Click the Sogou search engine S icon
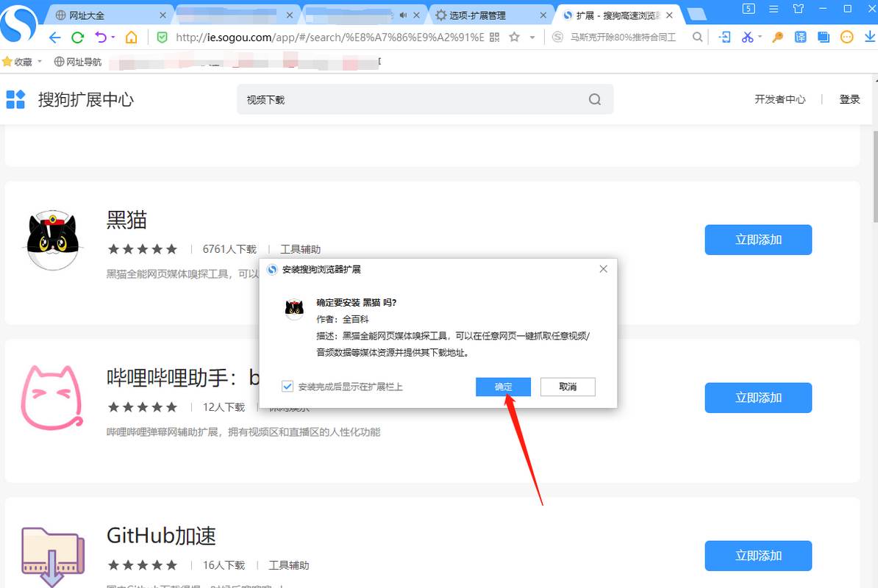878x588 pixels. pyautogui.click(x=557, y=37)
